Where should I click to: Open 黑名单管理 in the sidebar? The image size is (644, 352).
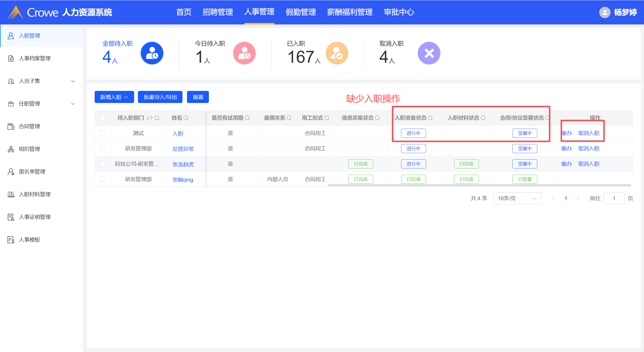[32, 171]
